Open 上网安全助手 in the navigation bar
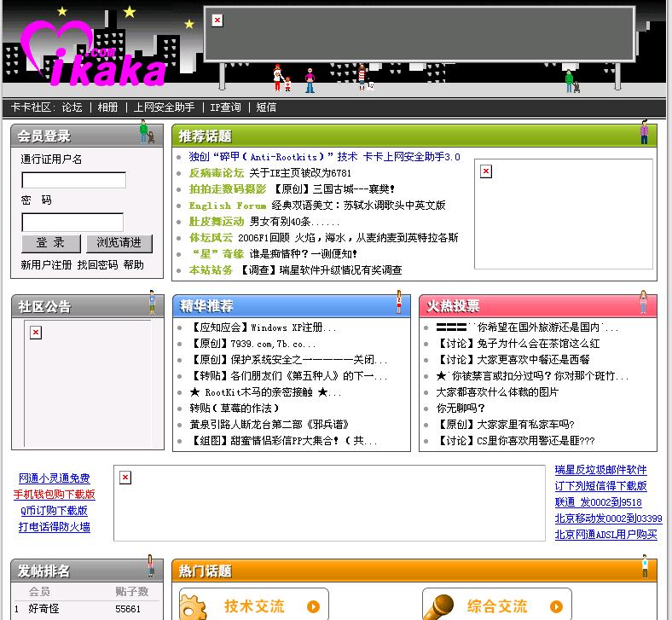 click(x=164, y=107)
